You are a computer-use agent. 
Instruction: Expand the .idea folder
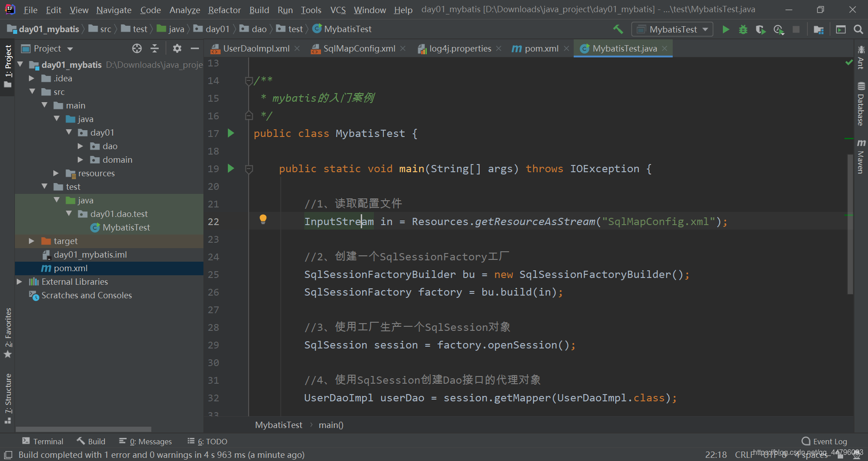click(x=32, y=78)
